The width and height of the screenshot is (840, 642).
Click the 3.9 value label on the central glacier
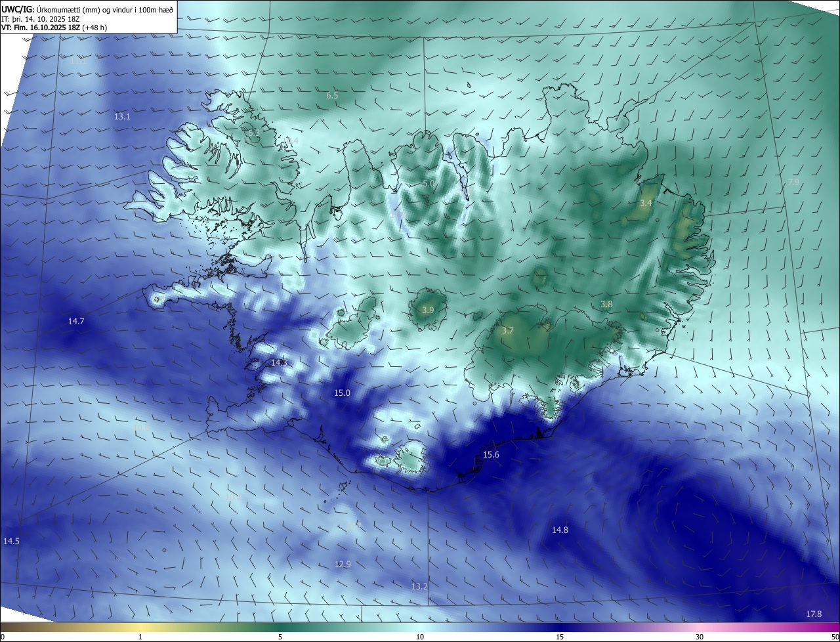point(428,310)
